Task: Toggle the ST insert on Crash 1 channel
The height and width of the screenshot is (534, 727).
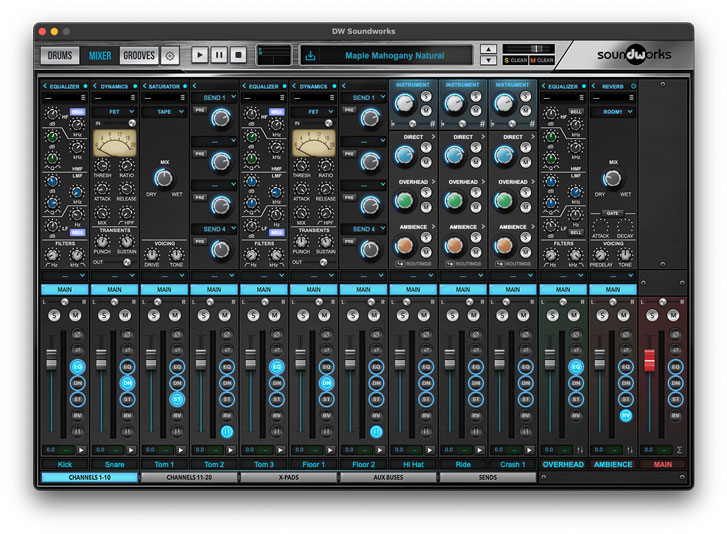Action: [526, 400]
